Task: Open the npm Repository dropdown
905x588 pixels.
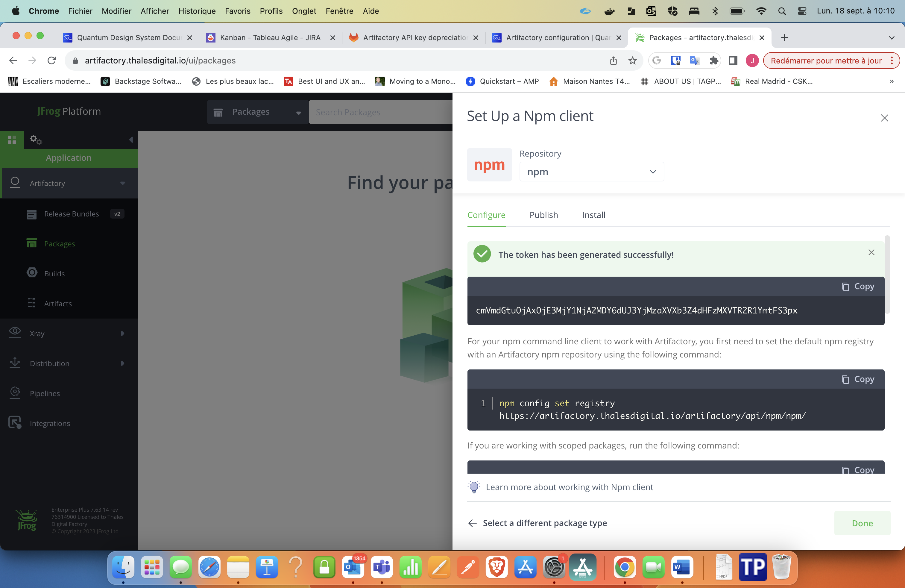Action: pos(591,172)
